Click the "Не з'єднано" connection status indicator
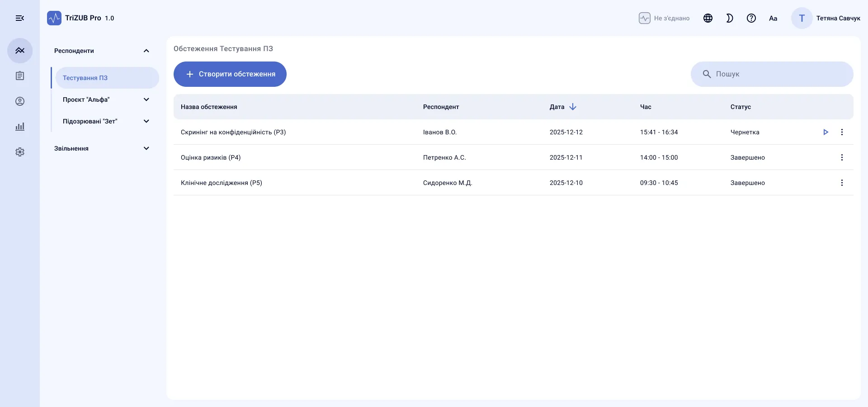 click(664, 18)
